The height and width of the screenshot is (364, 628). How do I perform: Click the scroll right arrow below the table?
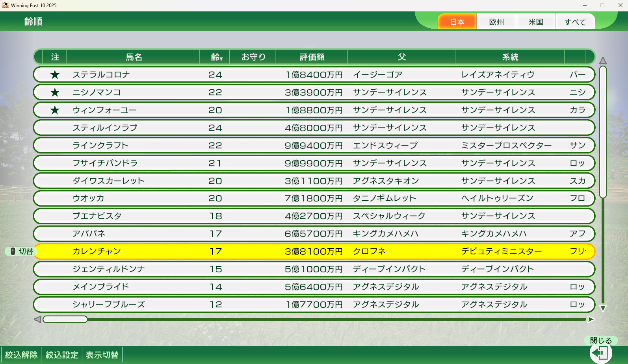tap(591, 319)
